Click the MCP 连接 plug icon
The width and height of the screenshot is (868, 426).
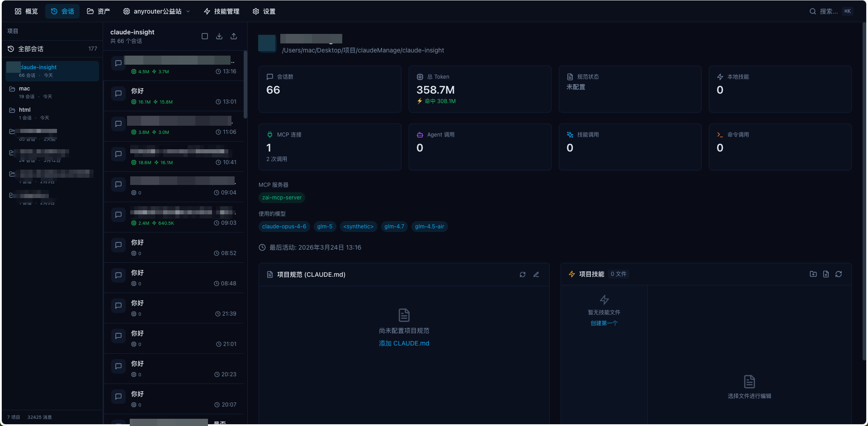pyautogui.click(x=270, y=135)
